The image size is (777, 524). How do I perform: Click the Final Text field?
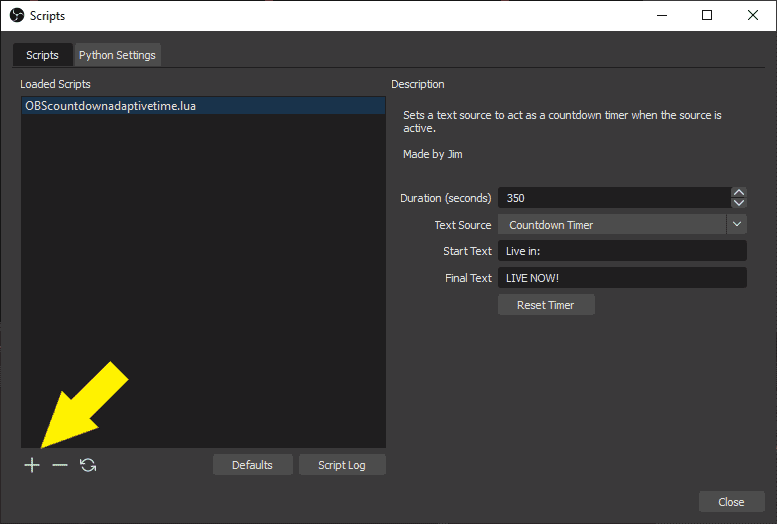[x=621, y=278]
